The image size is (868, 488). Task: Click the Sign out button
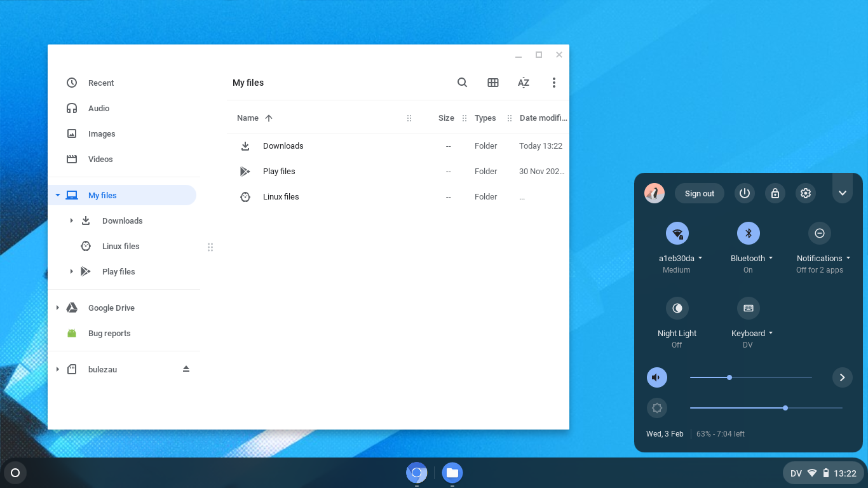click(699, 193)
